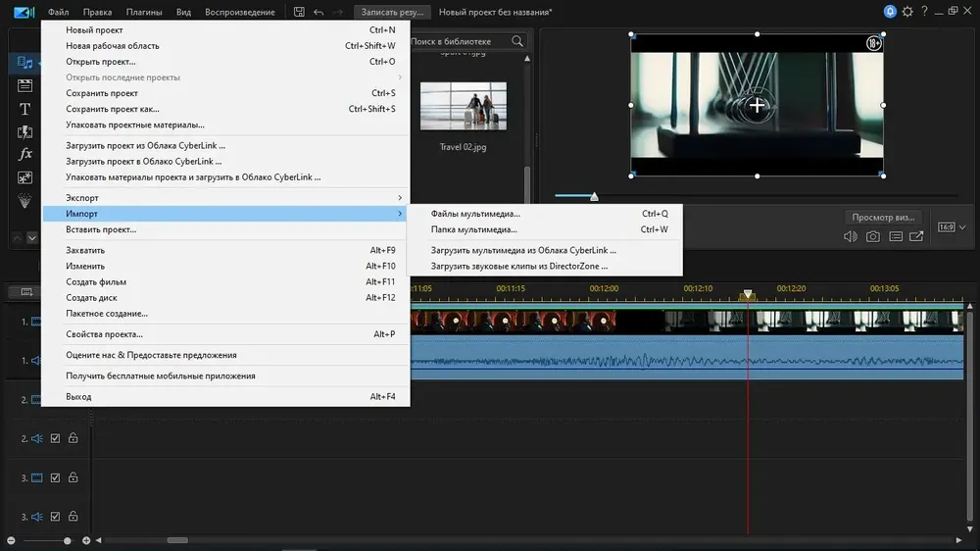Undock the preview window icon
Viewport: 980px width, 551px height.
click(x=916, y=236)
